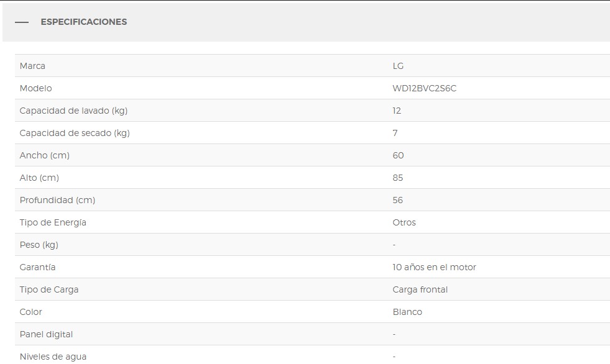Select the 10 años en el motor text

pyautogui.click(x=434, y=267)
